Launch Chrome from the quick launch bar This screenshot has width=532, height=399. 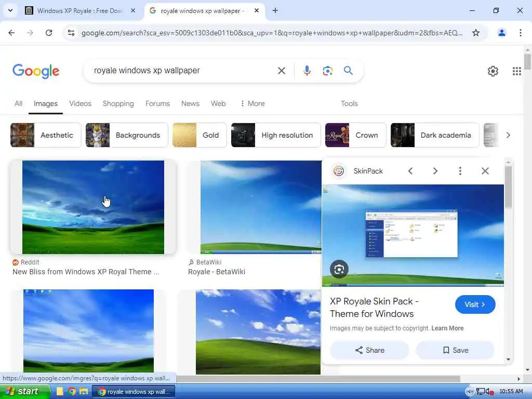pyautogui.click(x=72, y=392)
